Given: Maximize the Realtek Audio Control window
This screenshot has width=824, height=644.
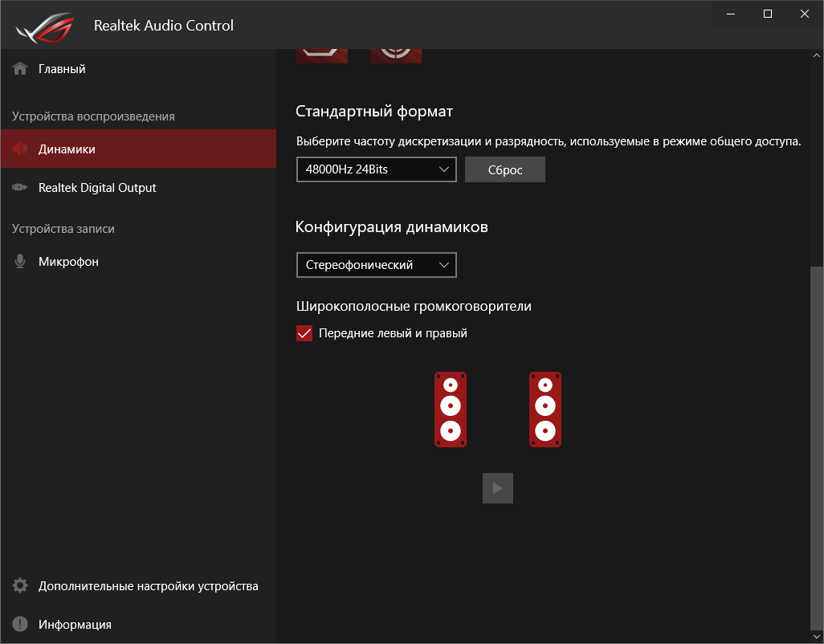Looking at the screenshot, I should click(x=768, y=14).
